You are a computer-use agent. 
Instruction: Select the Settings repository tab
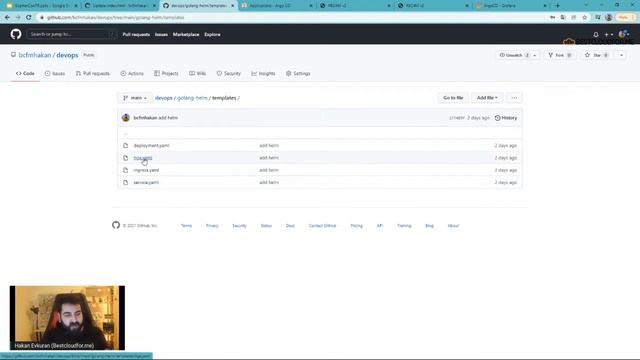point(298,73)
